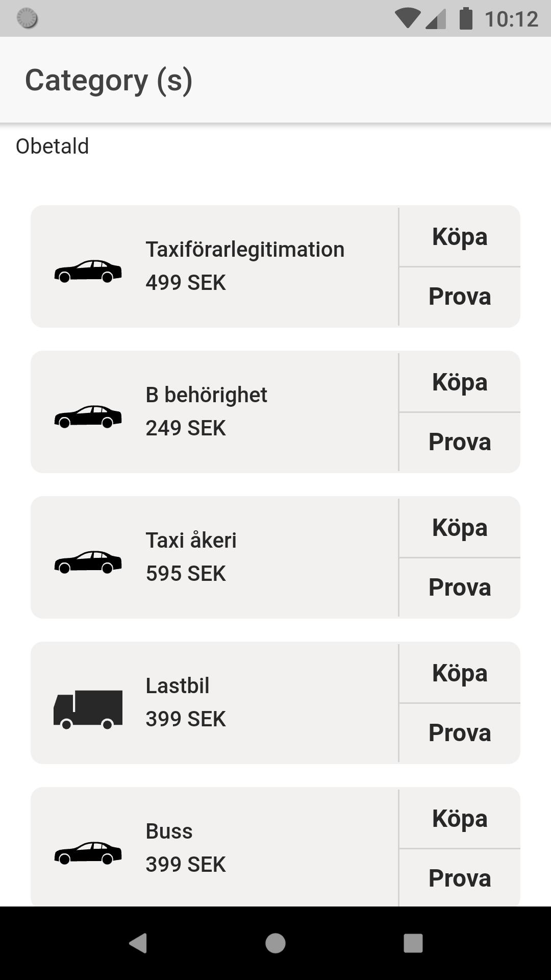
Task: Open recent apps with the square button
Action: point(413,943)
